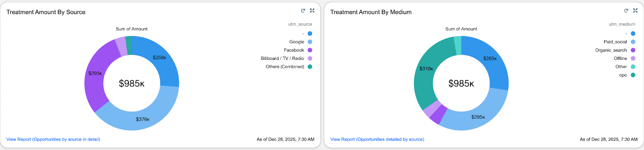Click the Organic_search legend color dot
This screenshot has width=644, height=150.
point(633,50)
